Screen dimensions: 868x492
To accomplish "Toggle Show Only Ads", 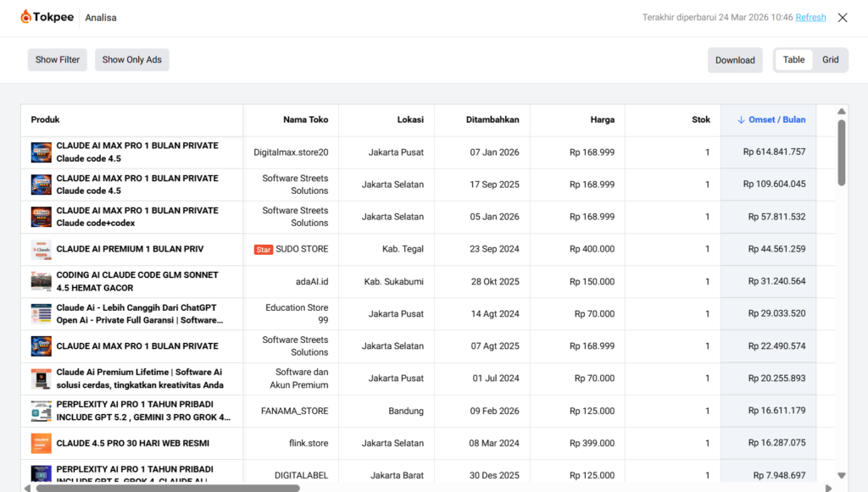I will click(x=131, y=60).
